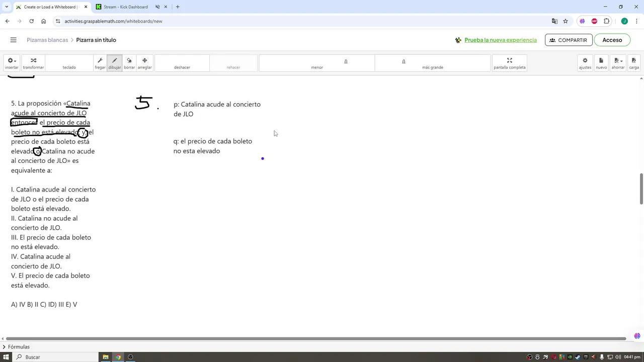The image size is (644, 362).
Task: Reload the current page
Action: click(31, 21)
